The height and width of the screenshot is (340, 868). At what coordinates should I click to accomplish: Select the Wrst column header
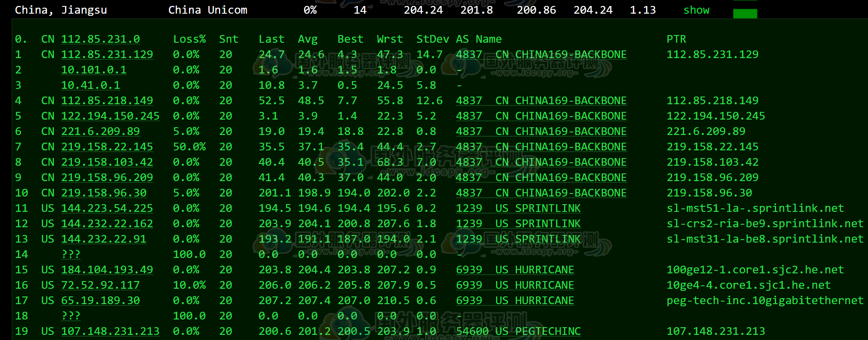[x=390, y=39]
